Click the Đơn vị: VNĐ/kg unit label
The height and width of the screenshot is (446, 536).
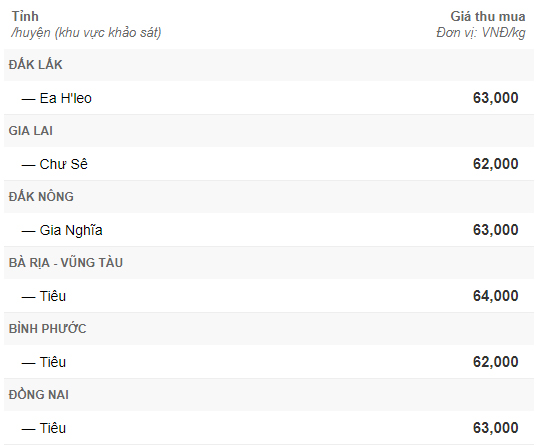481,33
